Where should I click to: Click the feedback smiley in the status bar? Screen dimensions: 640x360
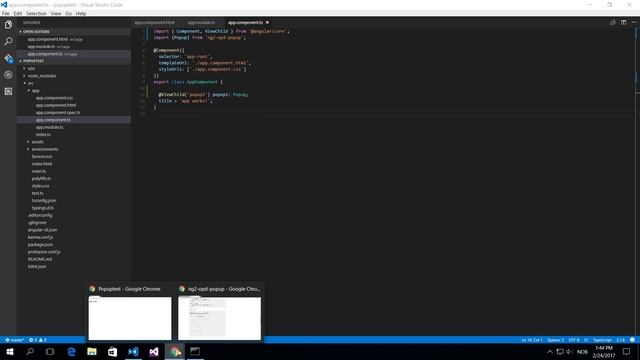632,340
